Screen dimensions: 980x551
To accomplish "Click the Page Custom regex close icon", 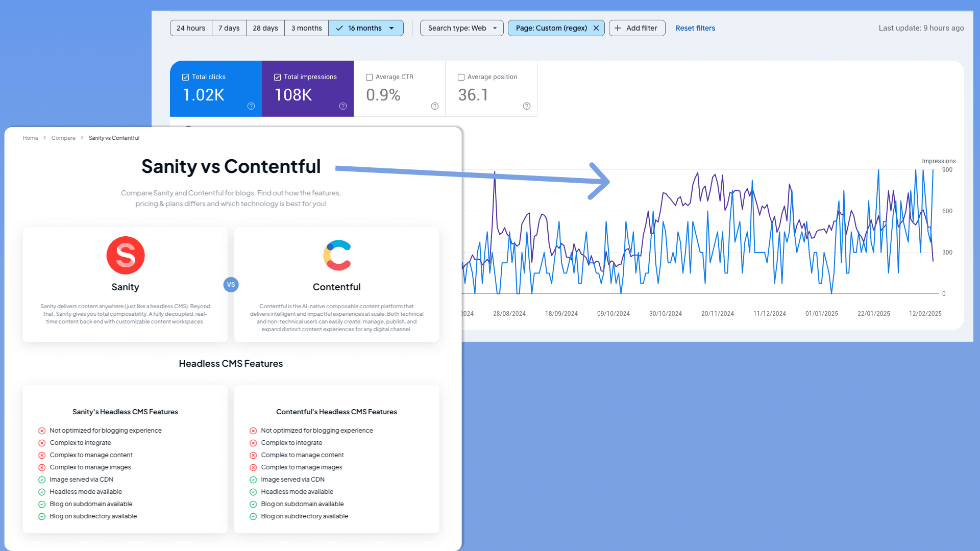I will click(x=596, y=28).
